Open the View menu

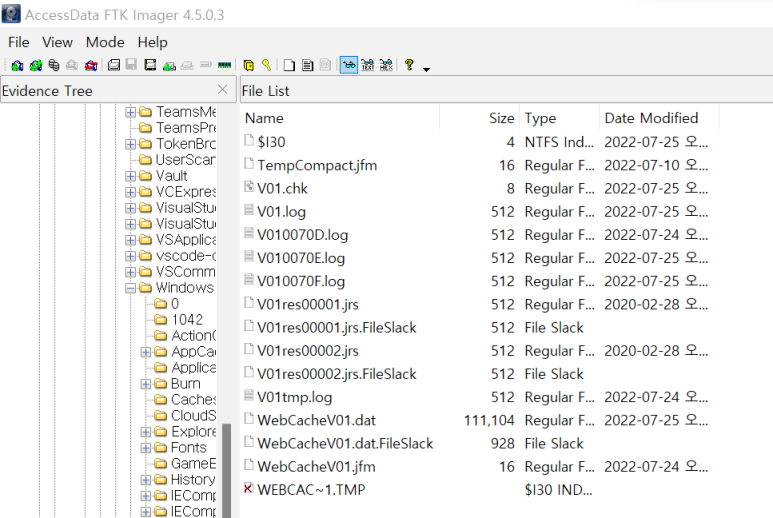point(57,42)
